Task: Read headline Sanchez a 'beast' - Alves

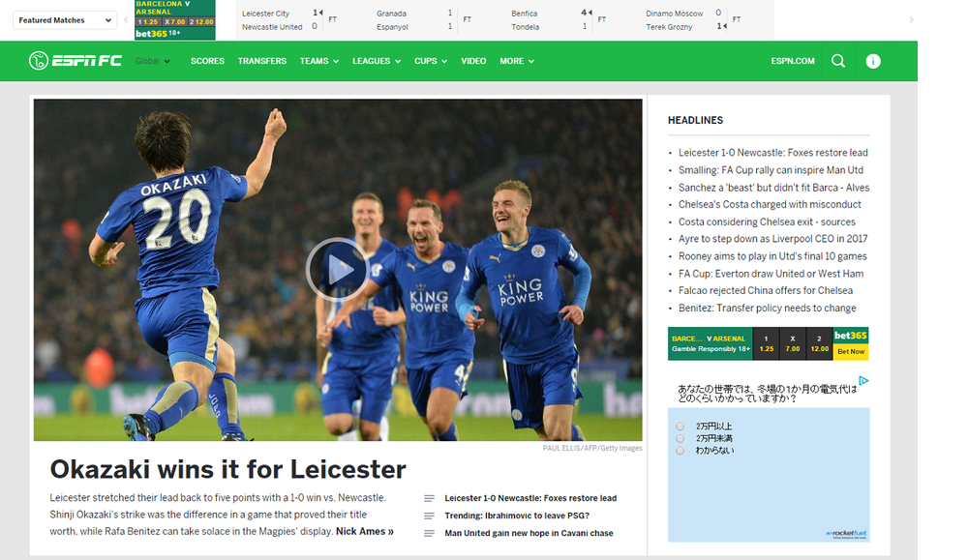Action: point(773,188)
